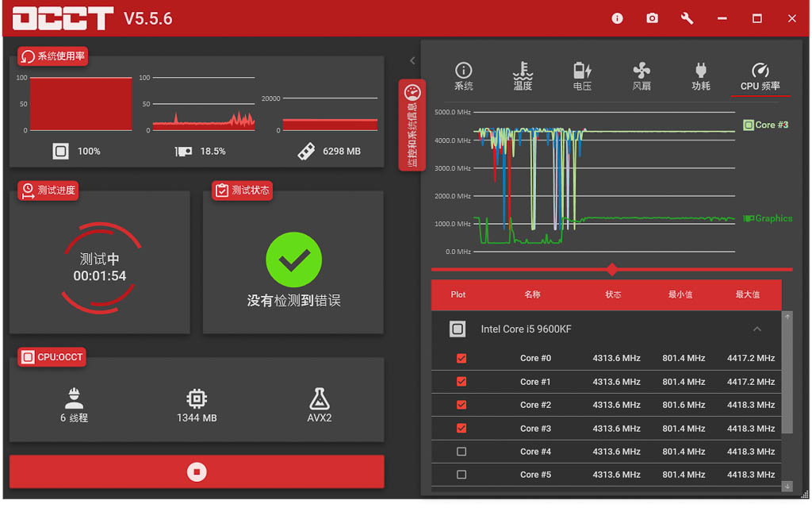Click the scrollbar up arrow

[x=787, y=317]
